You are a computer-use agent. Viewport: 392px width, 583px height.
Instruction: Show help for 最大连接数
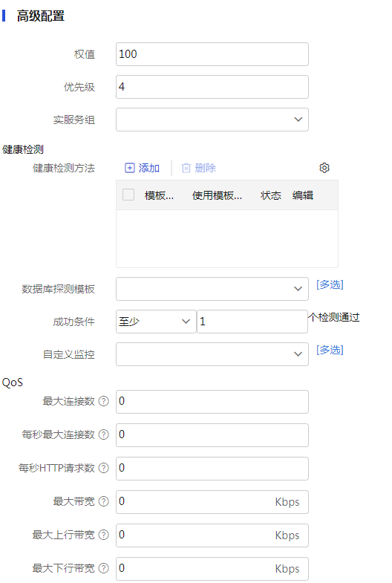point(104,401)
